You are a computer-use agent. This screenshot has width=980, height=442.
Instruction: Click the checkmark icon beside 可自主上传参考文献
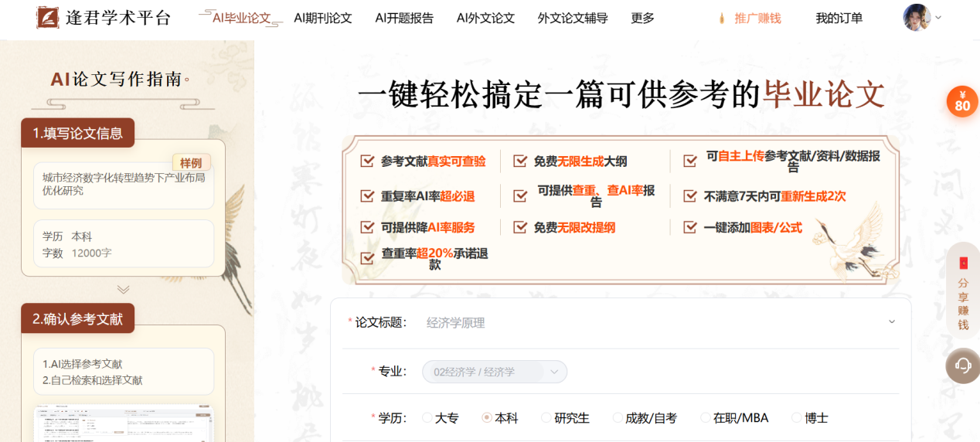(x=690, y=161)
